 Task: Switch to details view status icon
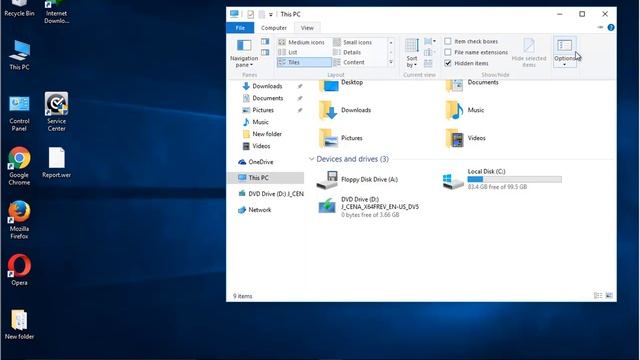click(598, 296)
